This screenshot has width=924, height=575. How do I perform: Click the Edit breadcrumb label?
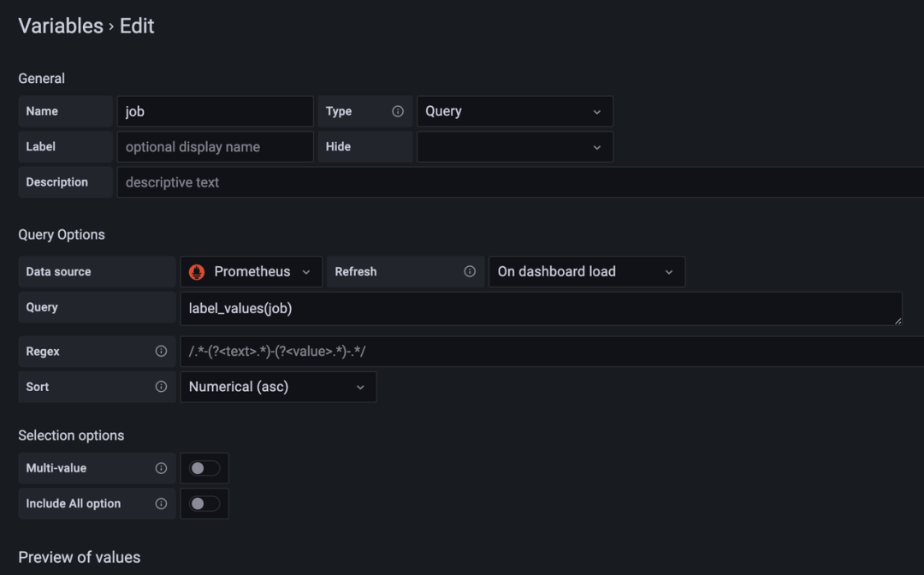[x=136, y=26]
